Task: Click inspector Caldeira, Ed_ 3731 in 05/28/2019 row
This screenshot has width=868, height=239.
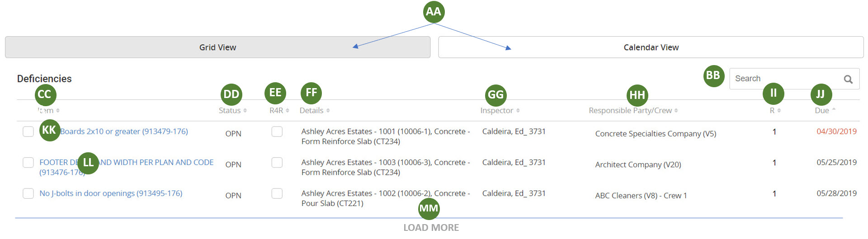Action: (514, 193)
